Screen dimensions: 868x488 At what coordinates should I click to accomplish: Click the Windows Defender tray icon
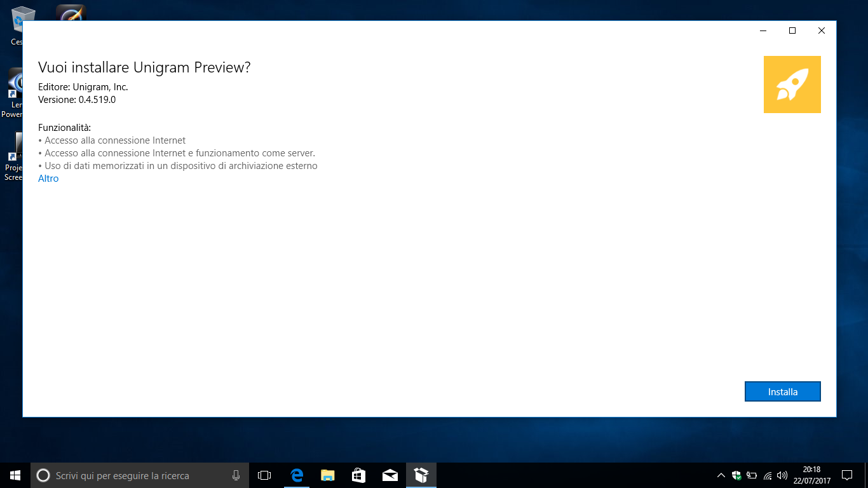pos(736,475)
